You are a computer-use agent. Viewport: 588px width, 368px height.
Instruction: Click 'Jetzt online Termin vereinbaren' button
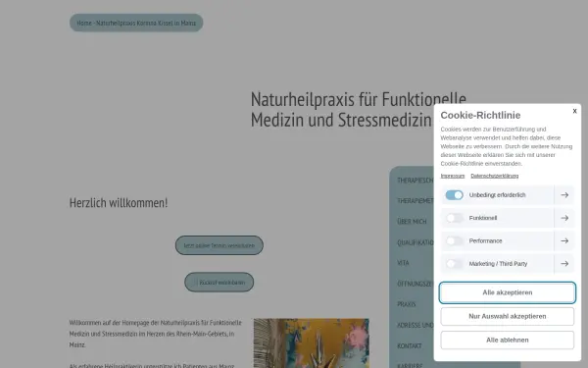219,245
